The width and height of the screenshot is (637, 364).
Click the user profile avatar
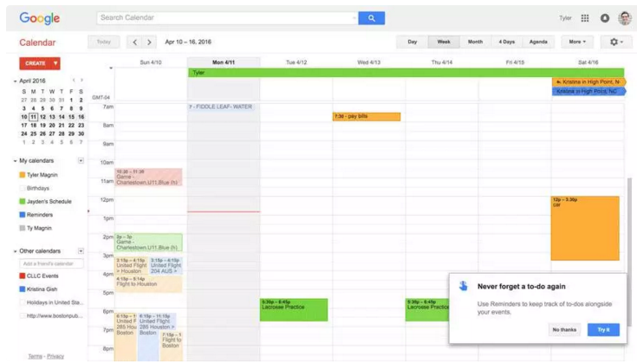624,18
